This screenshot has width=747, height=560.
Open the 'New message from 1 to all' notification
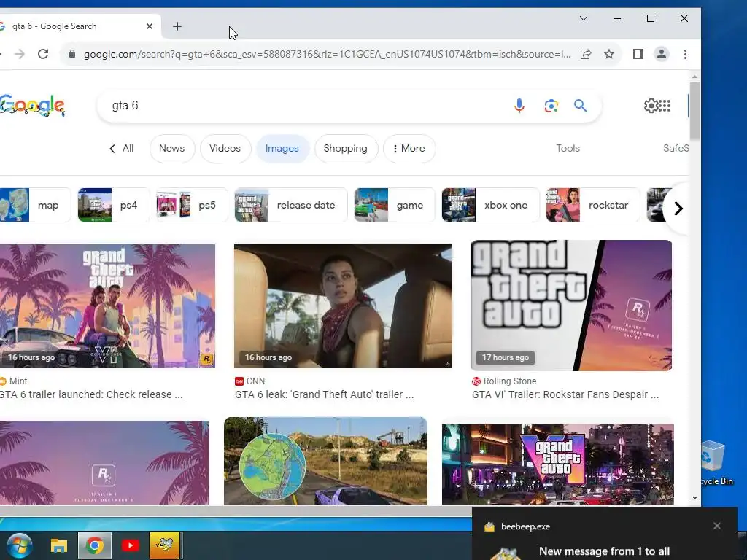(604, 551)
